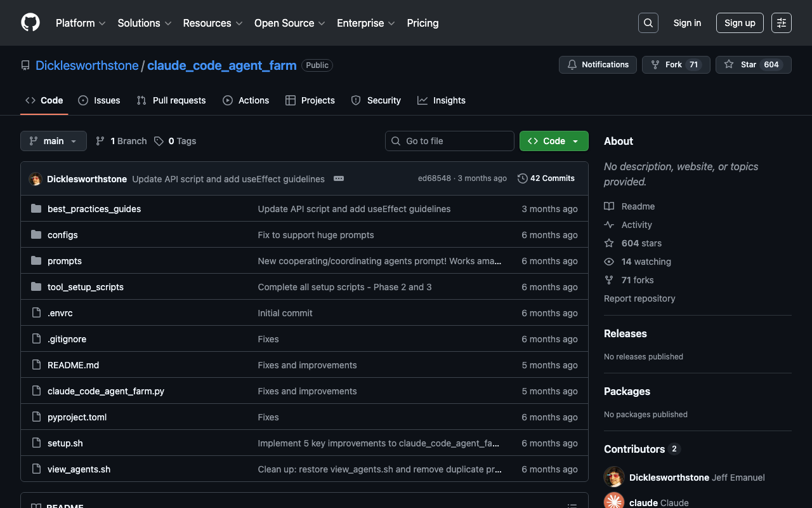
Task: Click the appearance settings sliders icon
Action: [782, 23]
